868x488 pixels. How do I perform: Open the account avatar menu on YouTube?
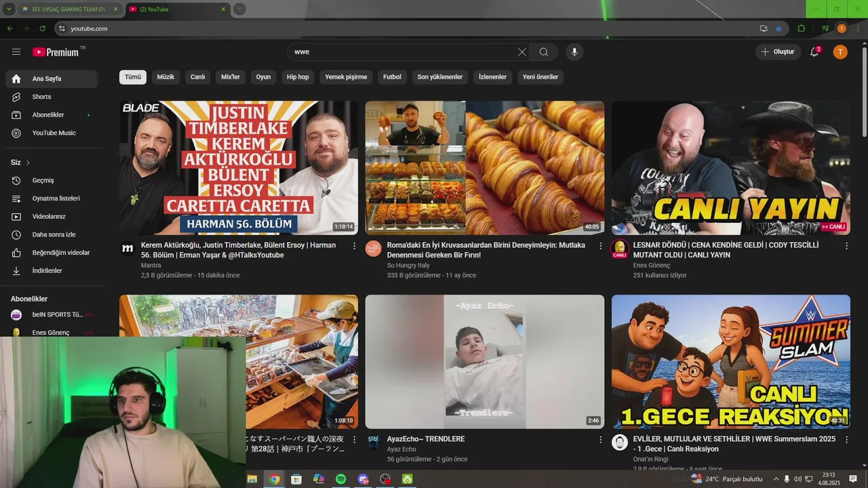(840, 52)
